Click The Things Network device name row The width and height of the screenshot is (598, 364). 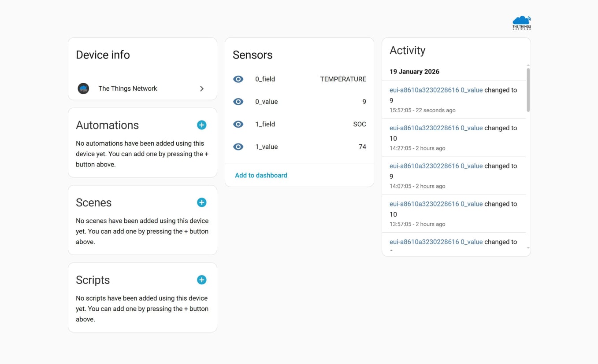[x=128, y=88]
